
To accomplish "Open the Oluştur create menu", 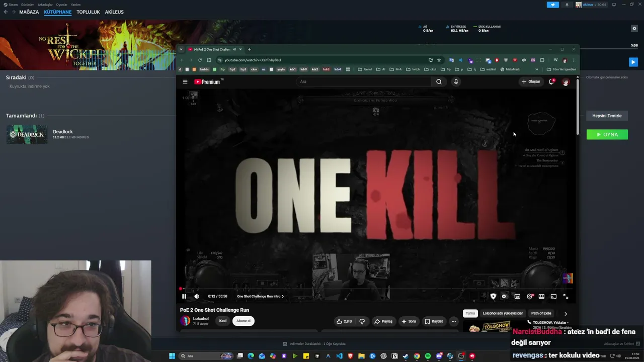I will pos(531,81).
